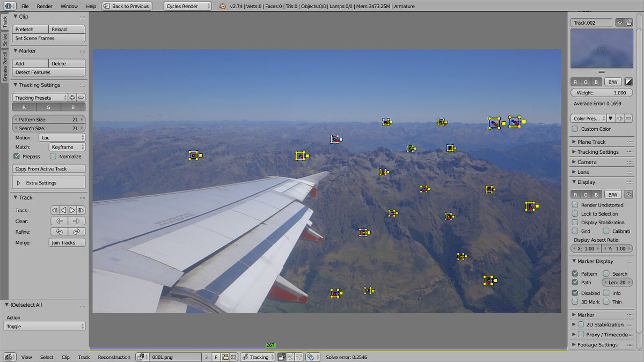Click the Detect Features button
The image size is (644, 362).
49,72
